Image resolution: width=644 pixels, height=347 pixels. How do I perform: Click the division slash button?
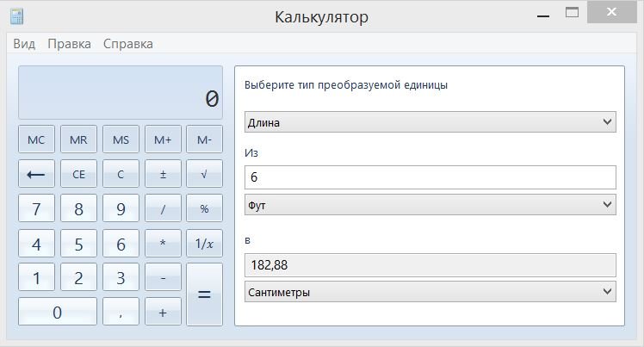(163, 208)
